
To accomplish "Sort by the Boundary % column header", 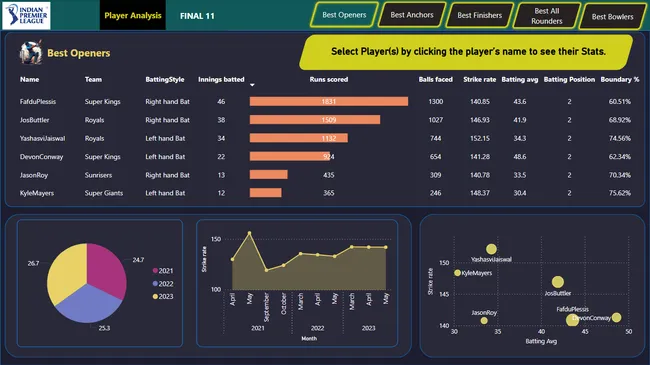I will [x=620, y=79].
